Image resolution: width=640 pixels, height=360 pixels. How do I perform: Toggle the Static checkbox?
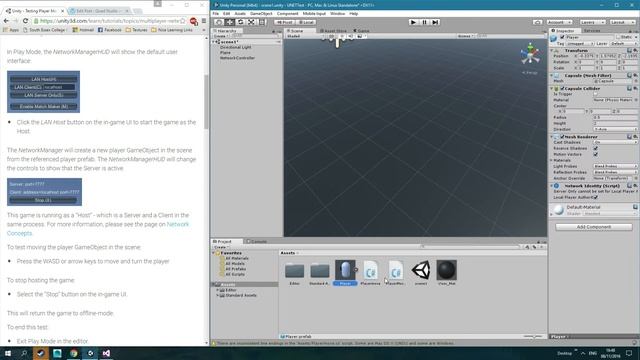[x=617, y=37]
